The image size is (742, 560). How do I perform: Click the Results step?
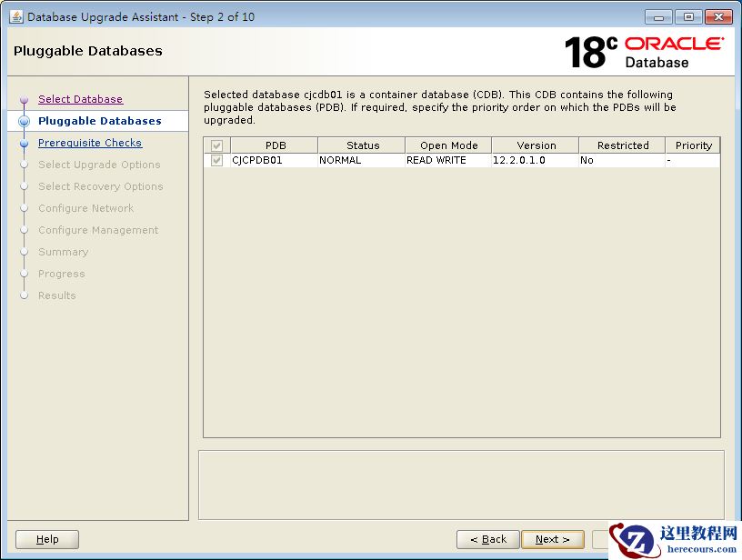click(x=56, y=295)
